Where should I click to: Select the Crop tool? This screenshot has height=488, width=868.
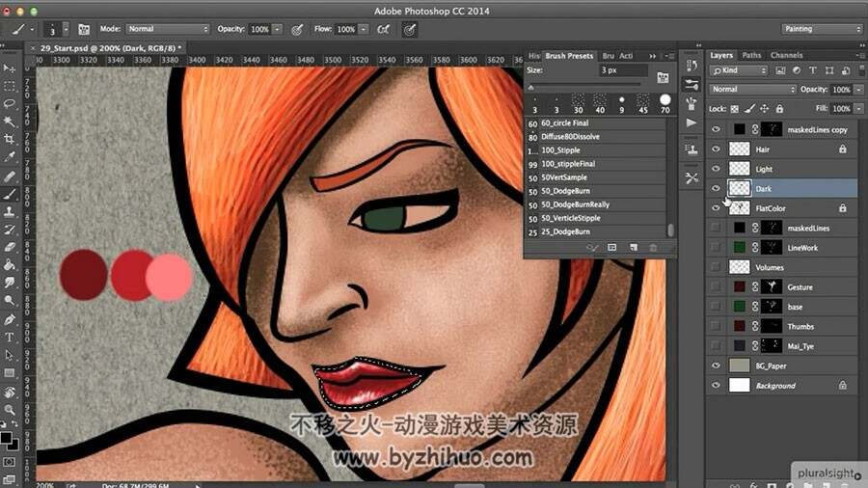(10, 139)
